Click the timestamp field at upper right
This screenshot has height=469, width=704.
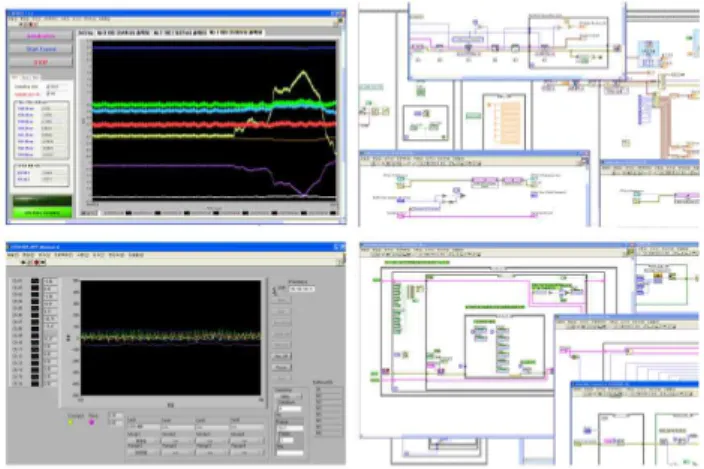point(302,289)
